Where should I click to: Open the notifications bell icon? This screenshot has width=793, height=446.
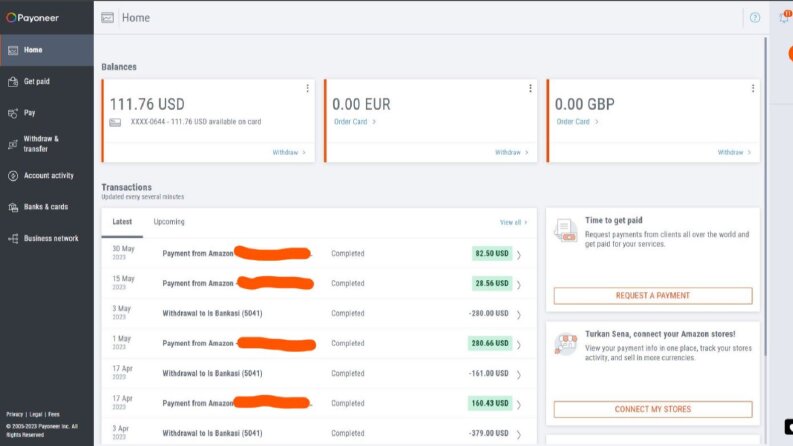point(784,18)
